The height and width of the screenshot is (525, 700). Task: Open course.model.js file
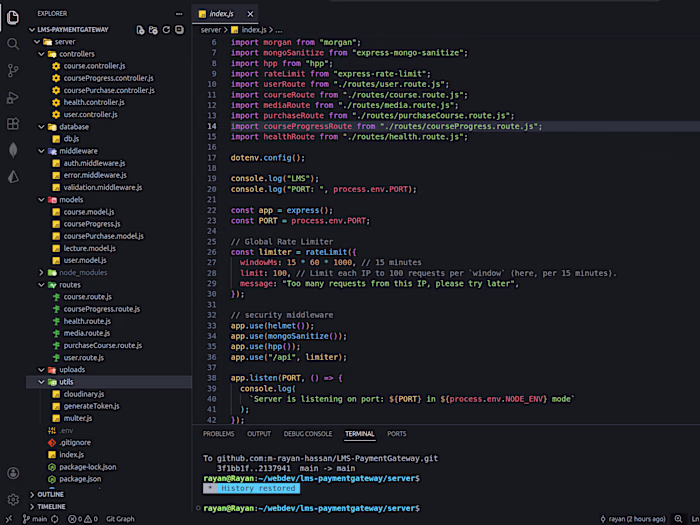click(89, 212)
